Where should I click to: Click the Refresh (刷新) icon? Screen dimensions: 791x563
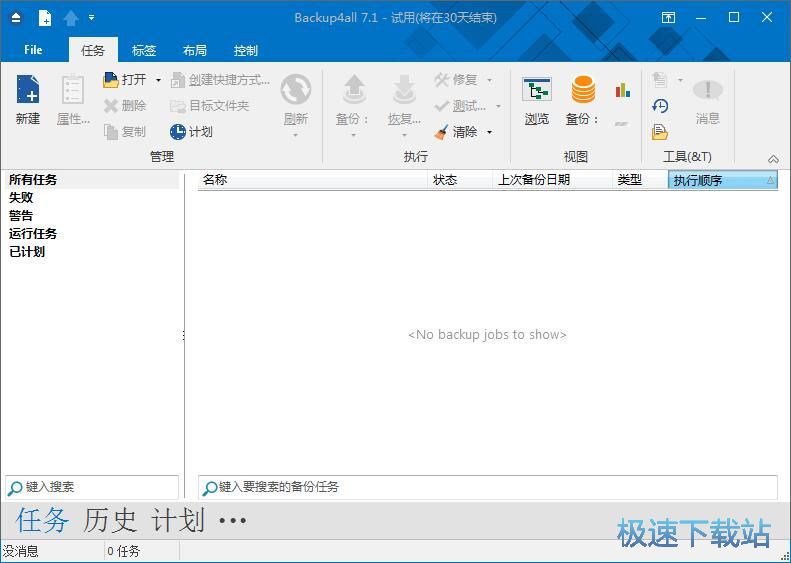tap(296, 90)
